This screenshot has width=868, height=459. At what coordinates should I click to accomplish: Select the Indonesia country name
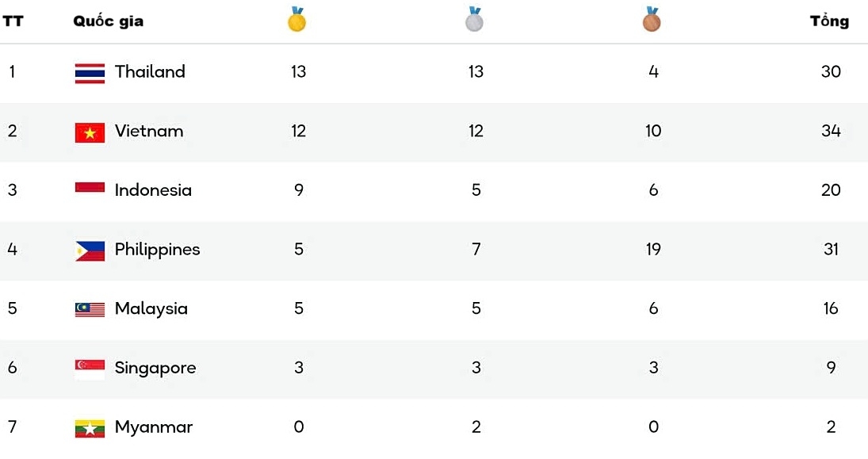(153, 190)
